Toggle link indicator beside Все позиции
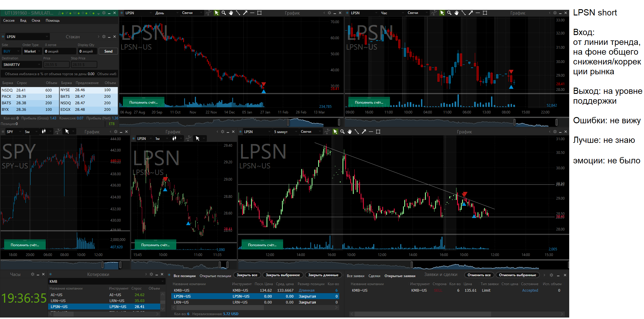The width and height of the screenshot is (644, 319). tap(169, 275)
